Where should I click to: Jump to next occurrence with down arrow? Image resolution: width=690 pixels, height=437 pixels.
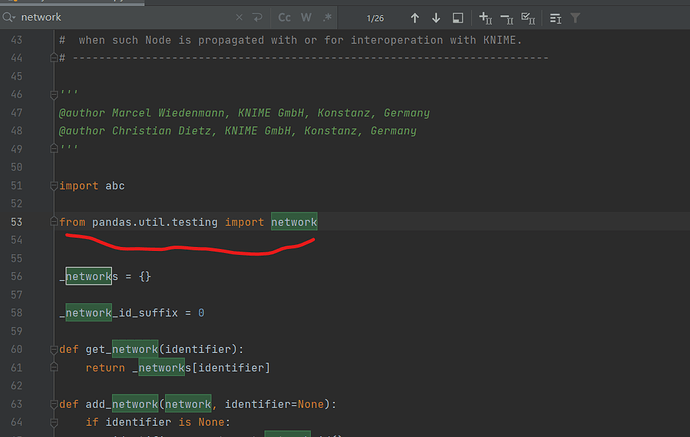point(436,18)
